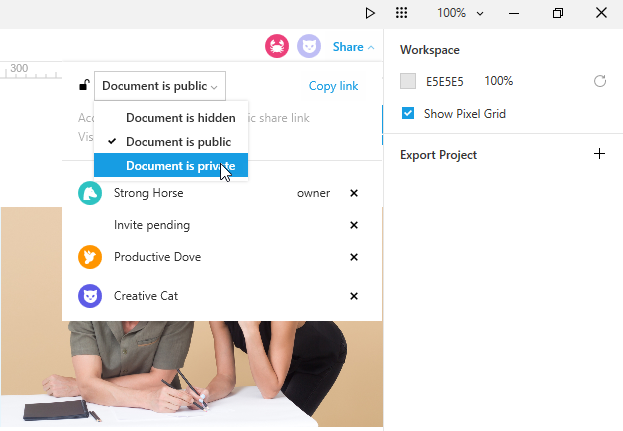Edit the E5E5E5 hex color value
623x431 pixels.
445,81
